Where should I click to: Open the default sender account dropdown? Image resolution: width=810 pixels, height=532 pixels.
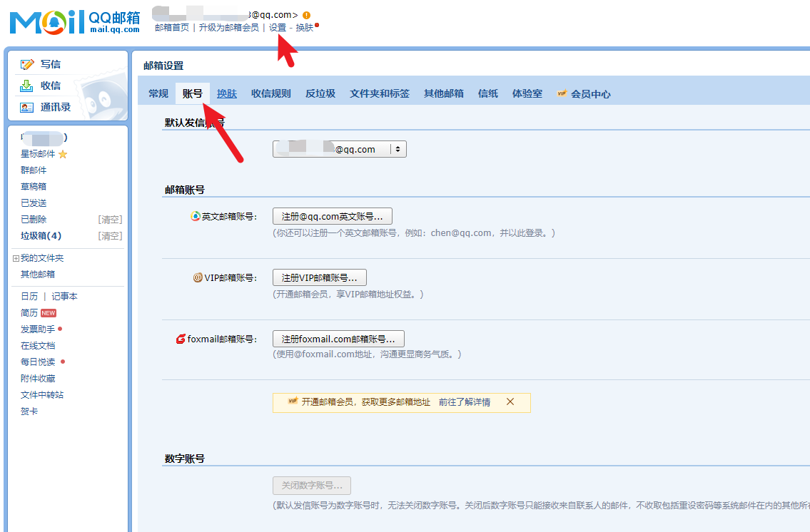340,149
